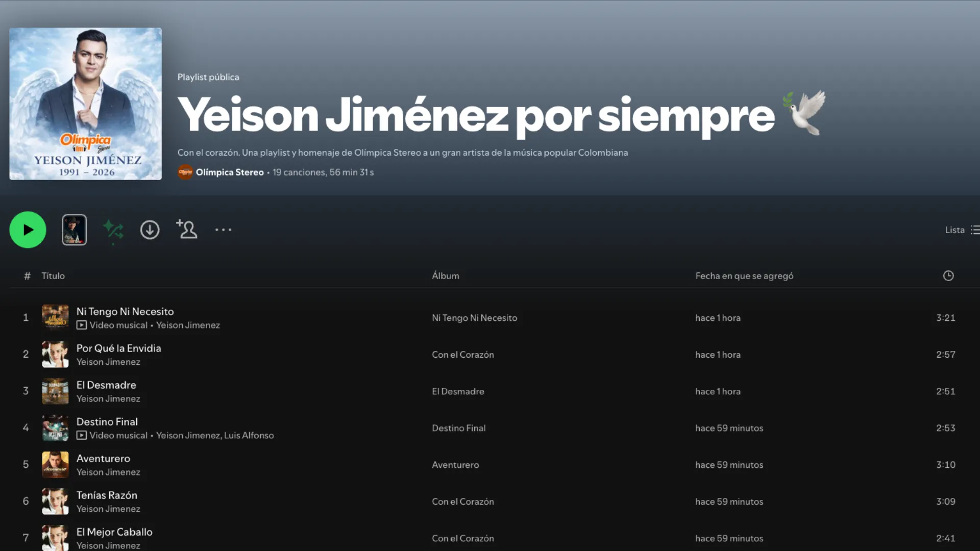Click the music video badge on Destino Final
This screenshot has width=980, height=551.
coord(81,435)
